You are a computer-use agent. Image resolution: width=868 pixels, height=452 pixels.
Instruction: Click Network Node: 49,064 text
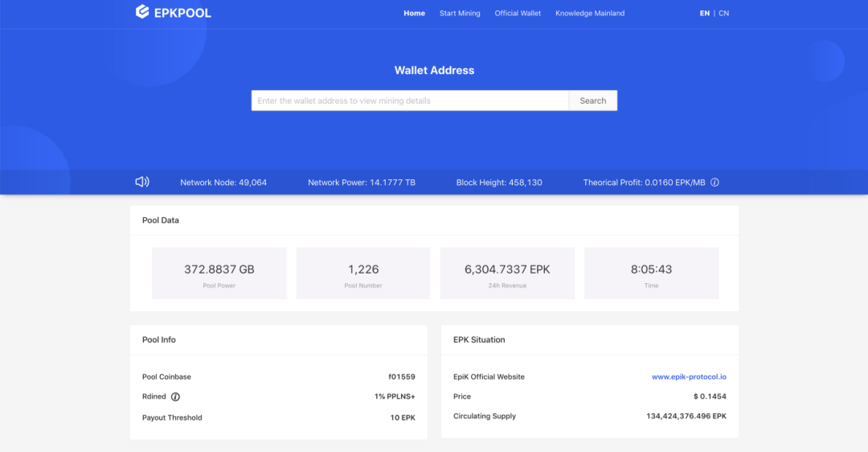coord(223,183)
